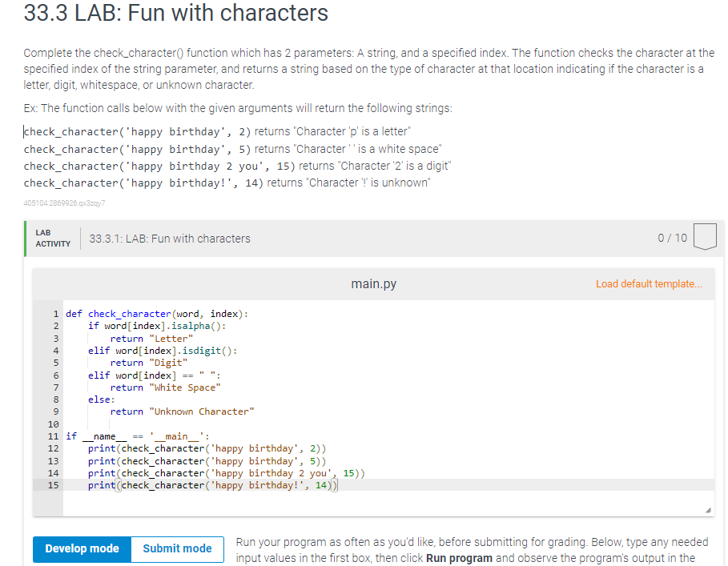The width and height of the screenshot is (728, 566).
Task: Open the "Load default template..." link
Action: [x=650, y=283]
